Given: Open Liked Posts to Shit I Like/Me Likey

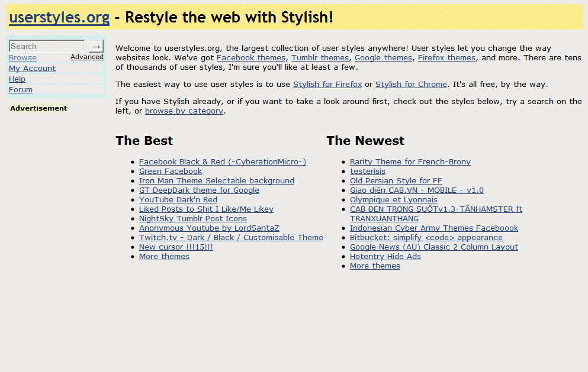Looking at the screenshot, I should point(206,209).
